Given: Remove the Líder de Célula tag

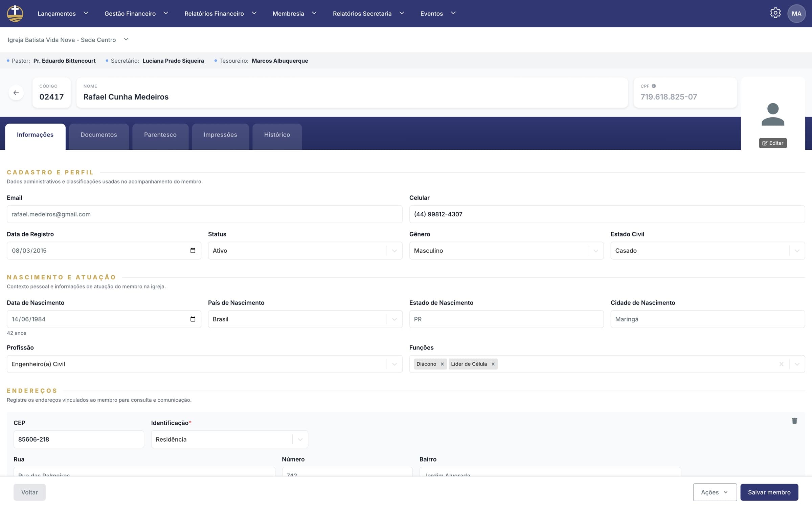Looking at the screenshot, I should pyautogui.click(x=493, y=364).
